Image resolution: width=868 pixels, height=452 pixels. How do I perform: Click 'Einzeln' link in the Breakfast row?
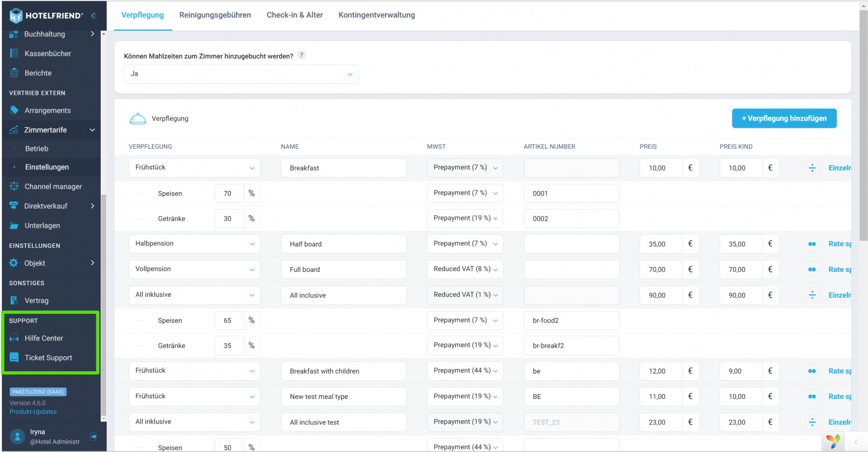click(x=840, y=168)
